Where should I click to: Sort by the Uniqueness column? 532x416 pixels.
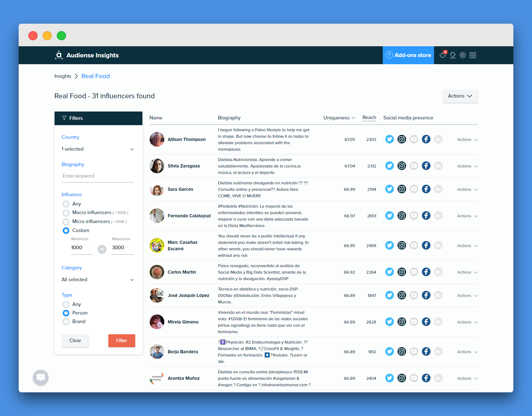[x=339, y=118]
